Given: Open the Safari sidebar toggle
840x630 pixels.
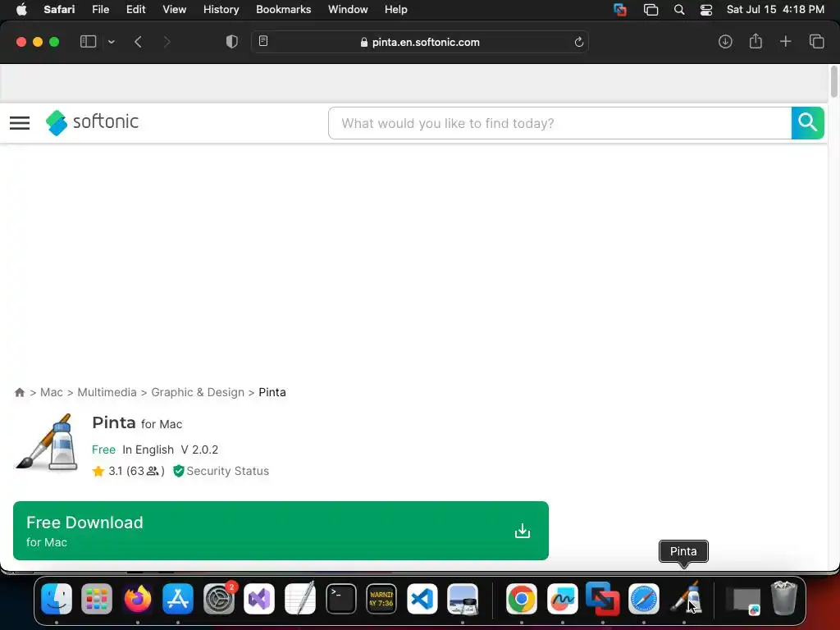Looking at the screenshot, I should click(x=88, y=42).
